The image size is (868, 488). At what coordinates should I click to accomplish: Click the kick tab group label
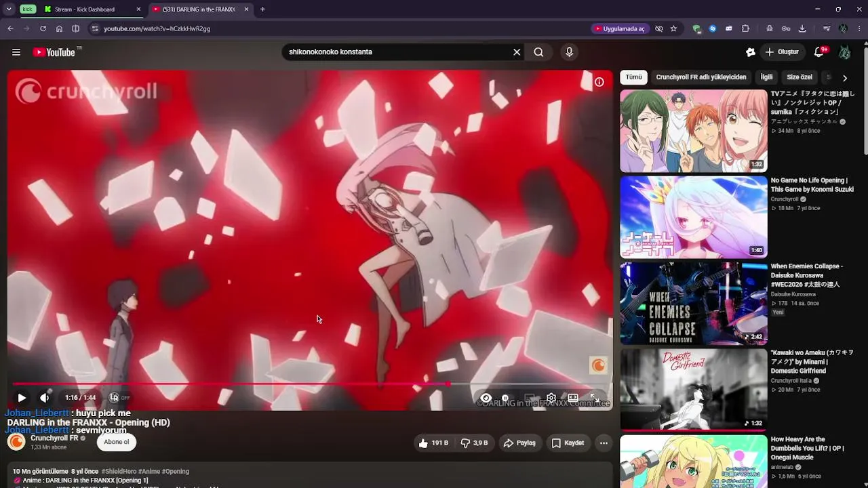click(x=28, y=9)
